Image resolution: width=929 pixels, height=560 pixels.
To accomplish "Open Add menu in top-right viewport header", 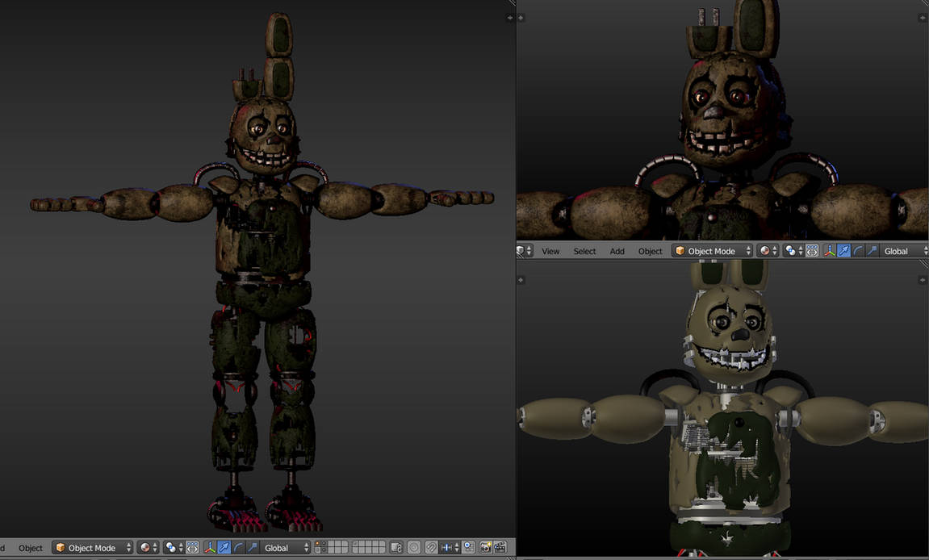I will pos(617,251).
